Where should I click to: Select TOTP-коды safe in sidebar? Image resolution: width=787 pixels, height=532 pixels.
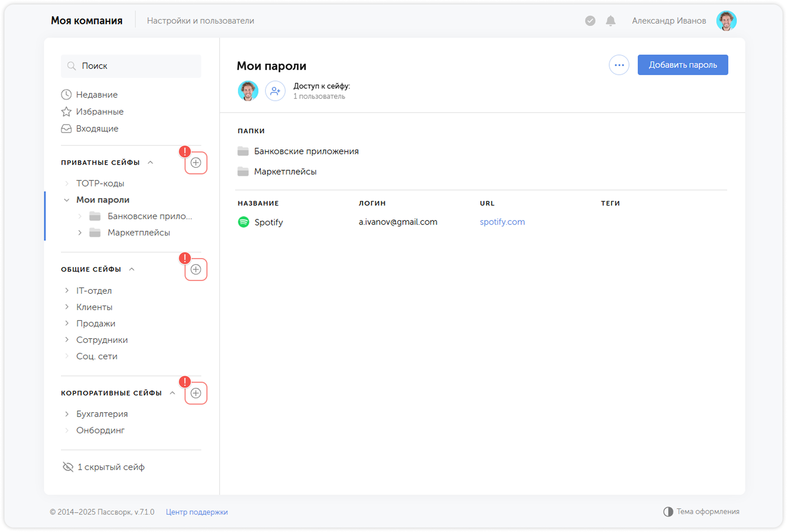[100, 183]
